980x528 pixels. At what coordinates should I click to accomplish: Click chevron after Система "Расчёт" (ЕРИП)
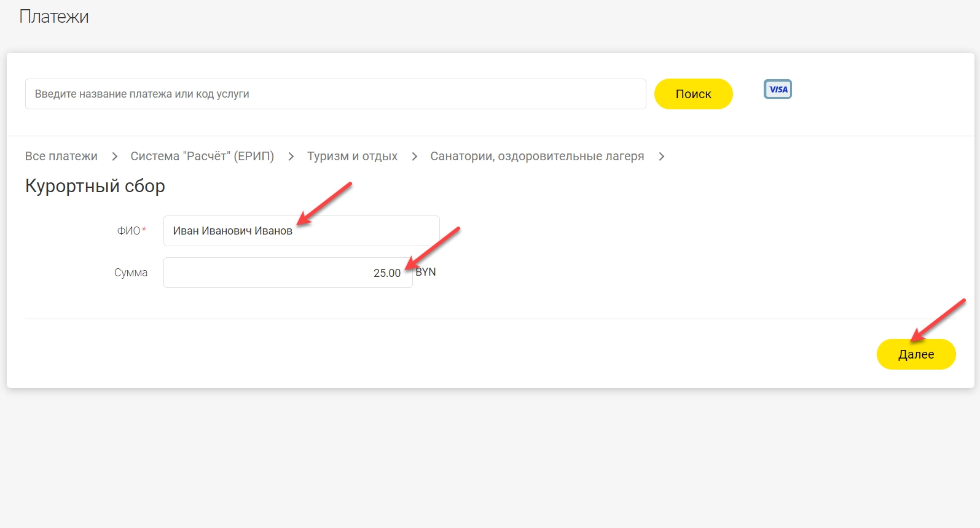pyautogui.click(x=291, y=157)
